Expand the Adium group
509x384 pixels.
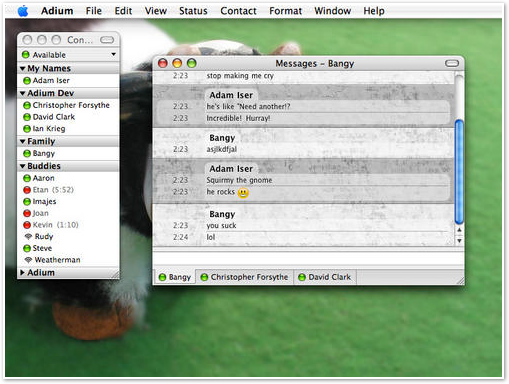tap(23, 272)
